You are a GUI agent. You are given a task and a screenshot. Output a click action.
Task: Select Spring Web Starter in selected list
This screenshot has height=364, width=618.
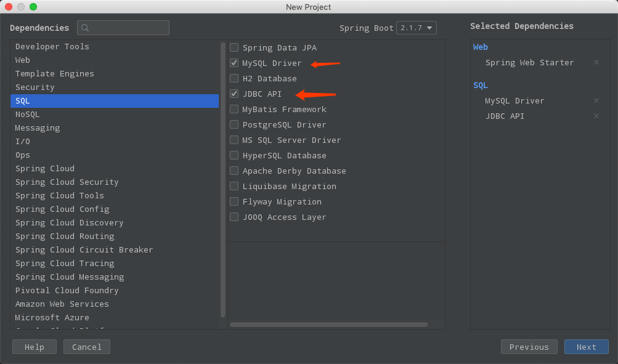pos(530,62)
